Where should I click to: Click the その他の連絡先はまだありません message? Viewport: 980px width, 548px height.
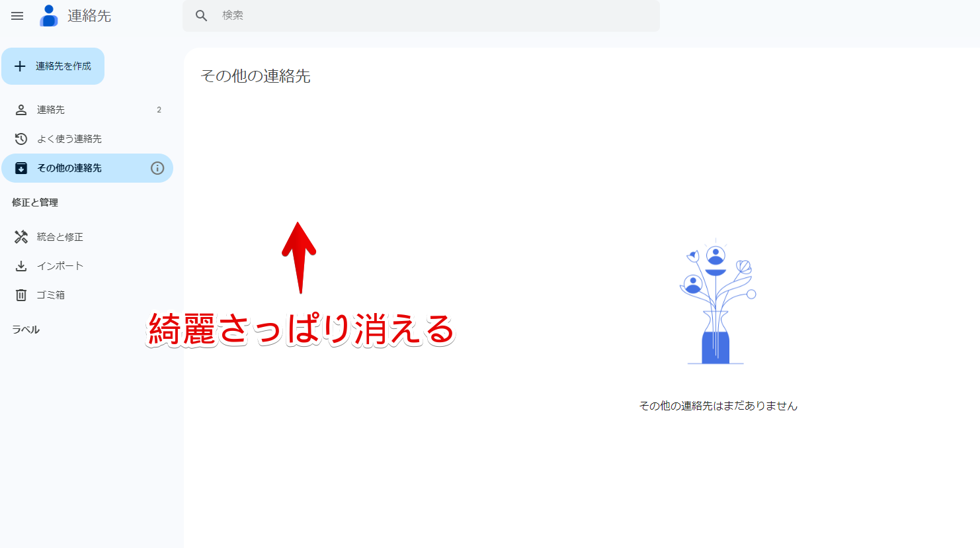coord(718,406)
